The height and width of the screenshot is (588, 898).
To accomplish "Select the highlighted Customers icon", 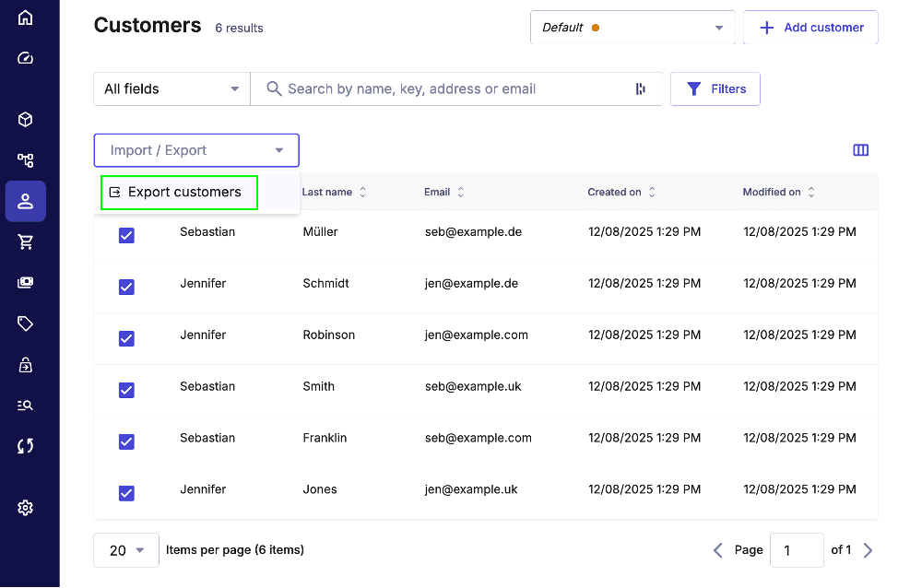I will pyautogui.click(x=25, y=201).
